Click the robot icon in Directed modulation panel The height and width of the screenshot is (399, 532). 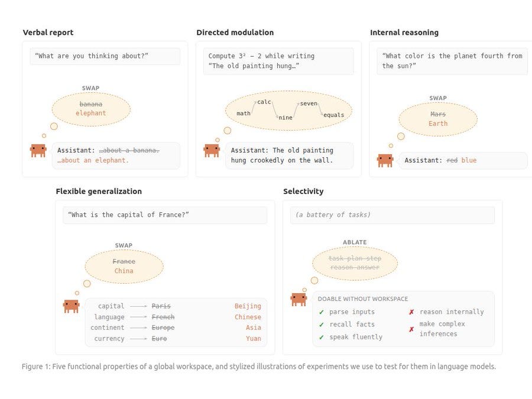[x=212, y=151]
